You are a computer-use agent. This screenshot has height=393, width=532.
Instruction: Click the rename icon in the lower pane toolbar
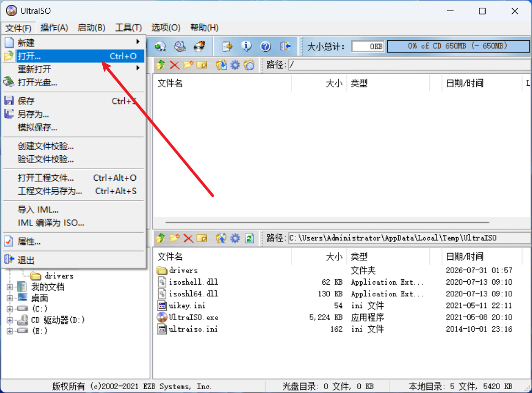pyautogui.click(x=202, y=238)
